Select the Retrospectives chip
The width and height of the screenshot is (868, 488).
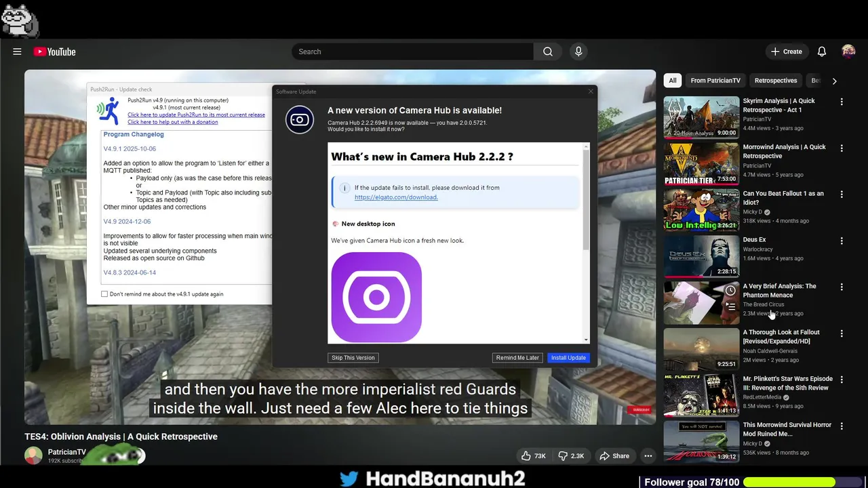tap(776, 81)
